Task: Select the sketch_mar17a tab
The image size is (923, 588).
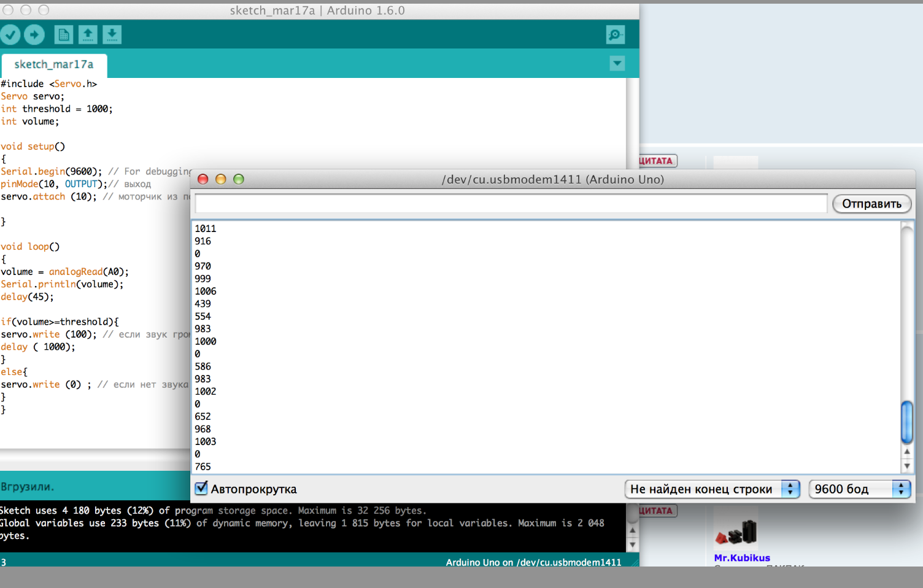Action: 54,64
